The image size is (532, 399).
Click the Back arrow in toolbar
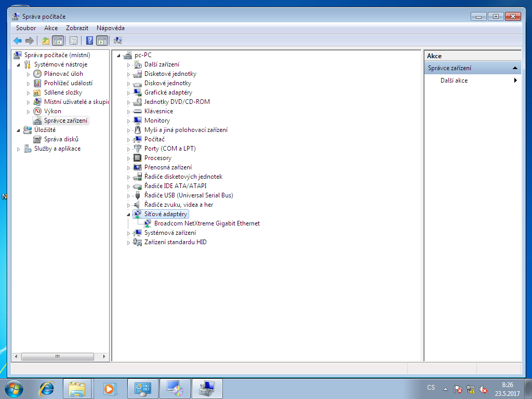(18, 41)
